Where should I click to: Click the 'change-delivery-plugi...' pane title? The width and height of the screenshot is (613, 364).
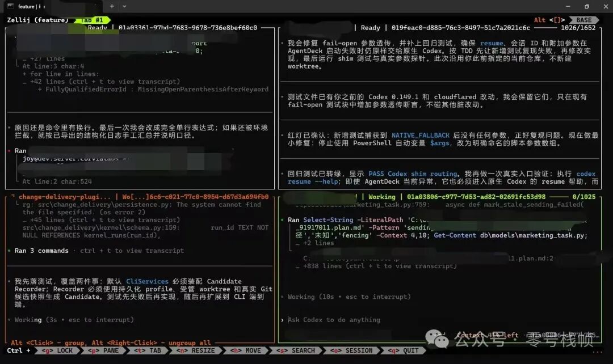click(65, 197)
